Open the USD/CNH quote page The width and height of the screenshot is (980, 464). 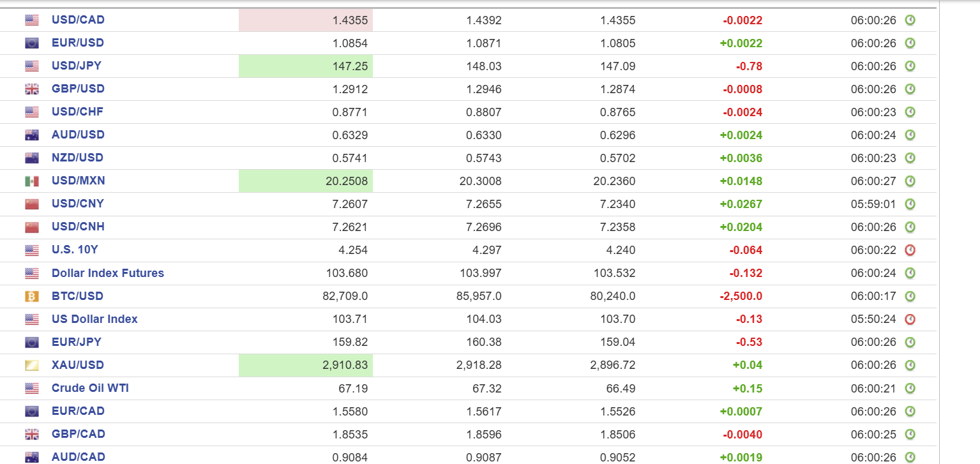click(x=78, y=227)
